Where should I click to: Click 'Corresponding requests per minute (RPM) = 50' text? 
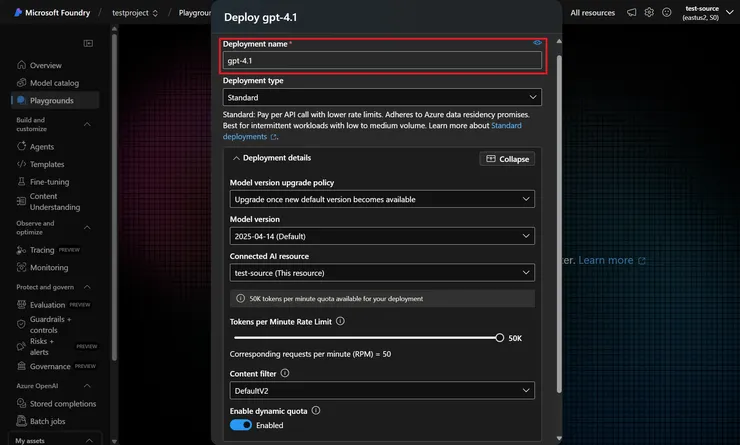point(310,354)
